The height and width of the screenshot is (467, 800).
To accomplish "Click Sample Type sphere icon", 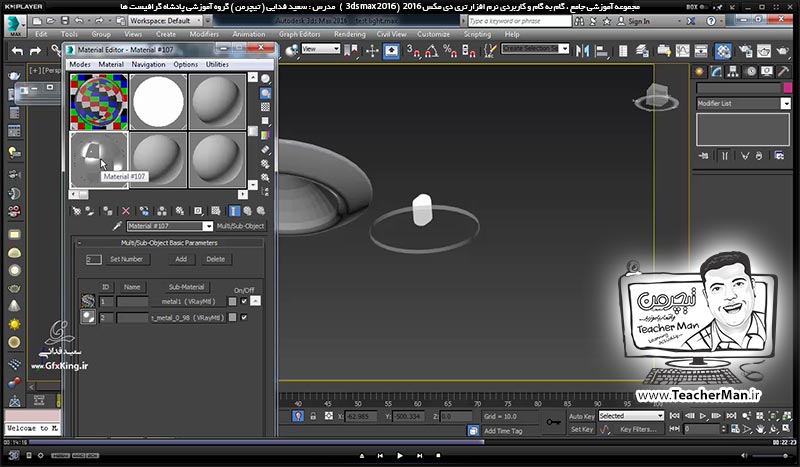I will tap(265, 79).
